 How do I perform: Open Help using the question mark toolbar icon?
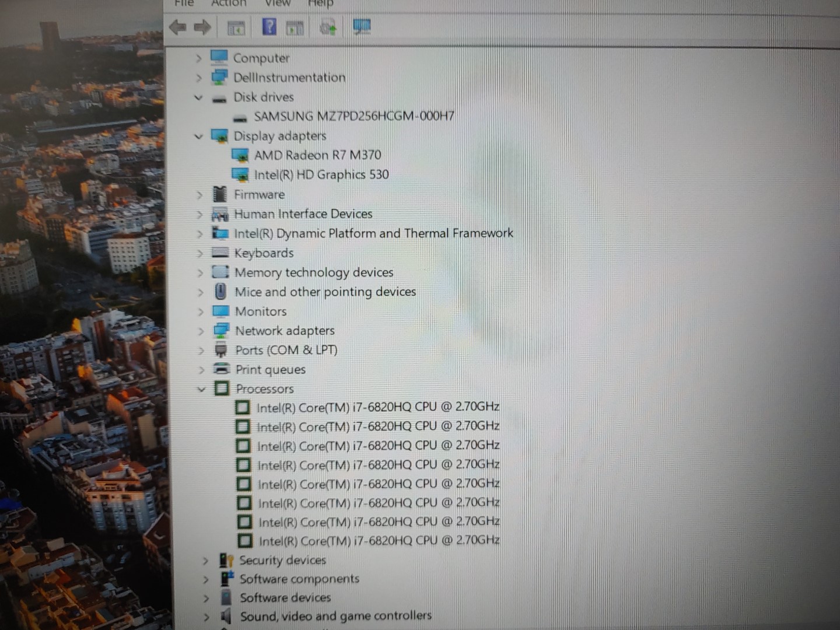[268, 26]
